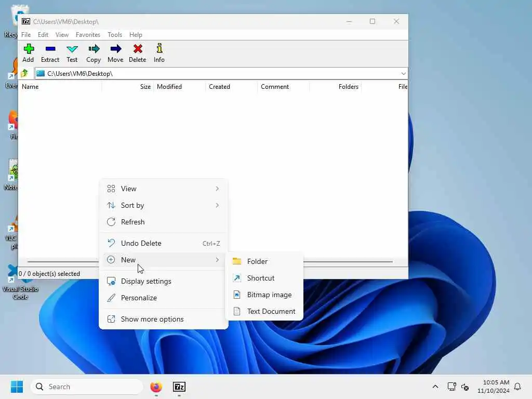
Task: Expand the address bar path dropdown
Action: tap(403, 74)
